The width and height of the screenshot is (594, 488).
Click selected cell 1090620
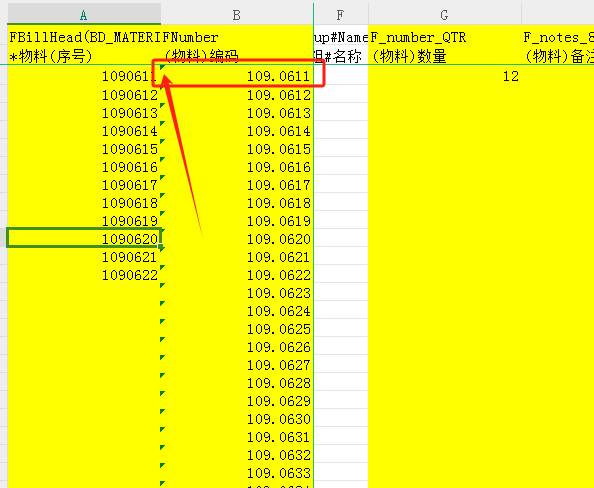point(84,238)
